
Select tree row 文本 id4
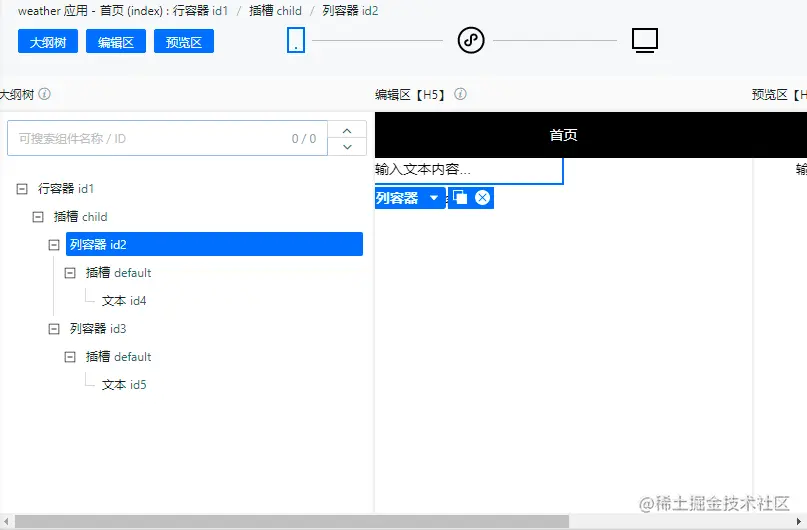pyautogui.click(x=124, y=301)
